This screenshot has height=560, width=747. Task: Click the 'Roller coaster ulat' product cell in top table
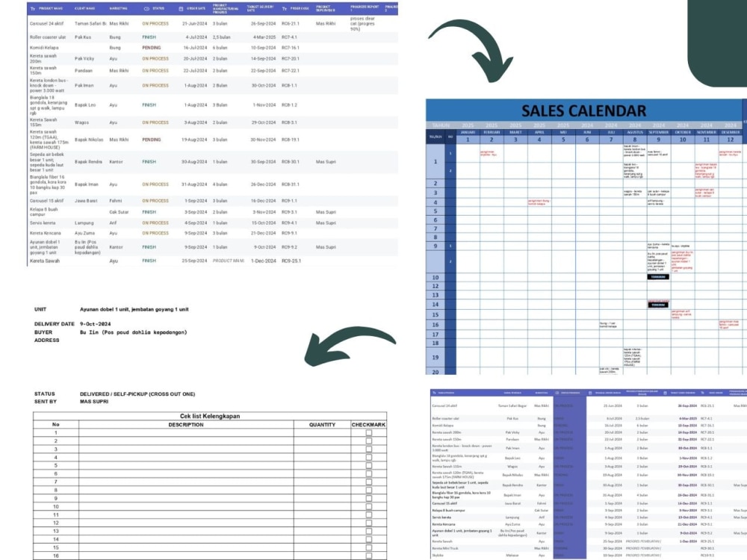(48, 37)
